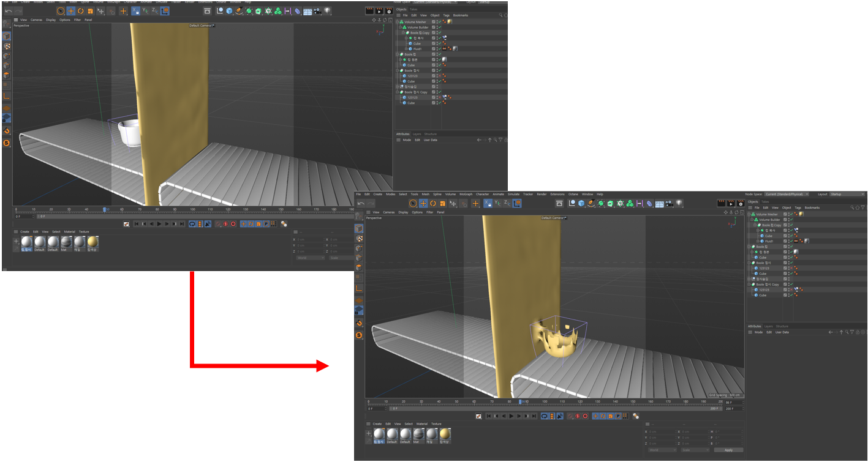Click Mode in lower-right Attributes panel

click(x=758, y=332)
